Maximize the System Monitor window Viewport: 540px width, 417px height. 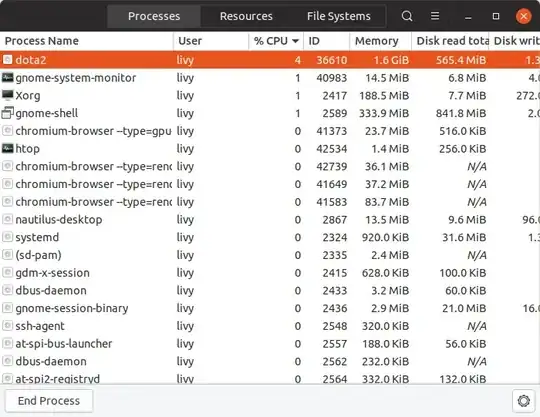coord(496,16)
